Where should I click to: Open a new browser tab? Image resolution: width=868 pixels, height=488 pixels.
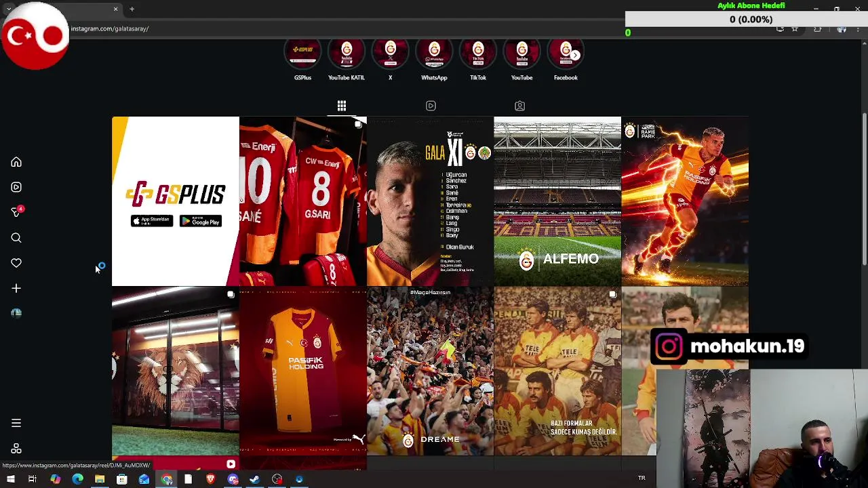point(132,9)
